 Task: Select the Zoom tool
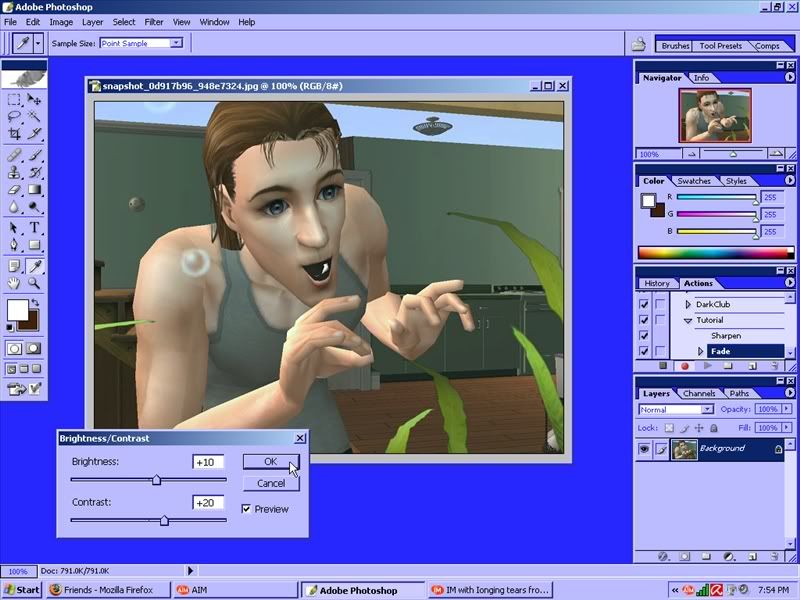tap(34, 283)
